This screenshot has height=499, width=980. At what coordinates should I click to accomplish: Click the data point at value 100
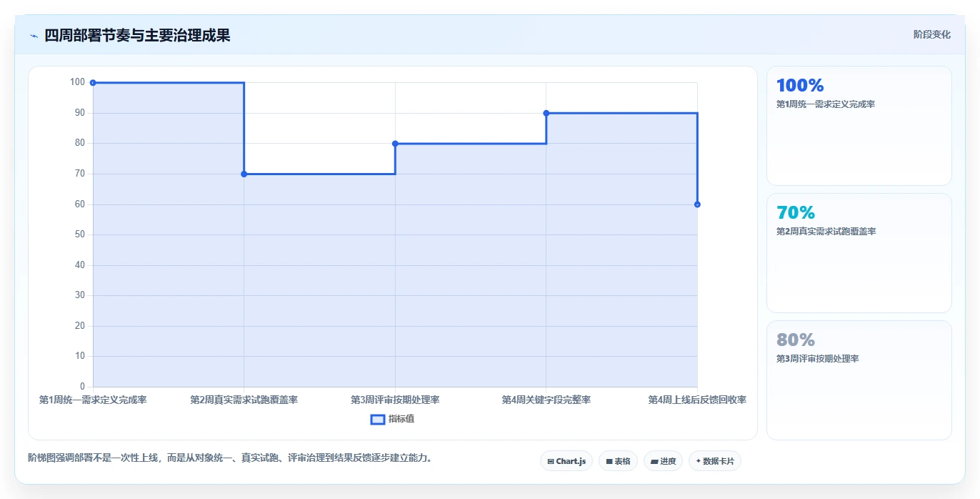(x=93, y=83)
